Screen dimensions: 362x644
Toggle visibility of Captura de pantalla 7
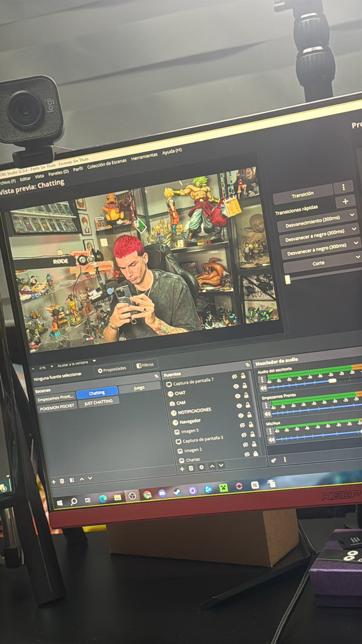(x=235, y=377)
